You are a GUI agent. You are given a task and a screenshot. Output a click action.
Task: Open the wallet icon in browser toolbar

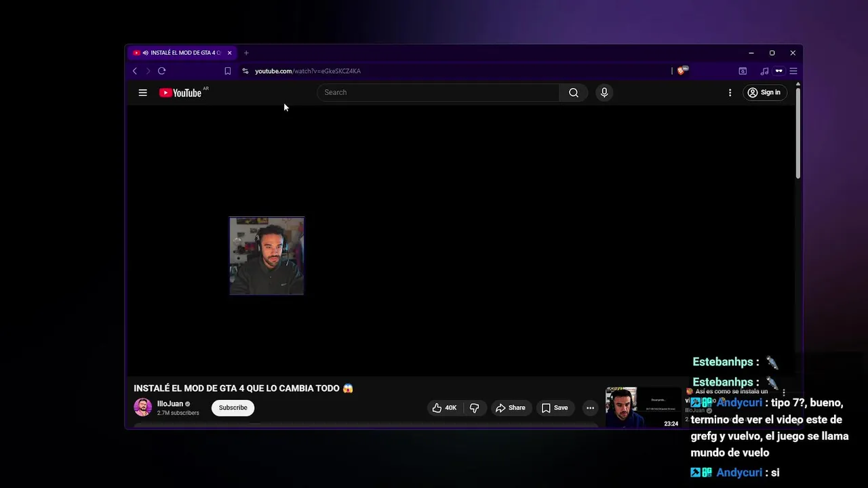pyautogui.click(x=743, y=71)
